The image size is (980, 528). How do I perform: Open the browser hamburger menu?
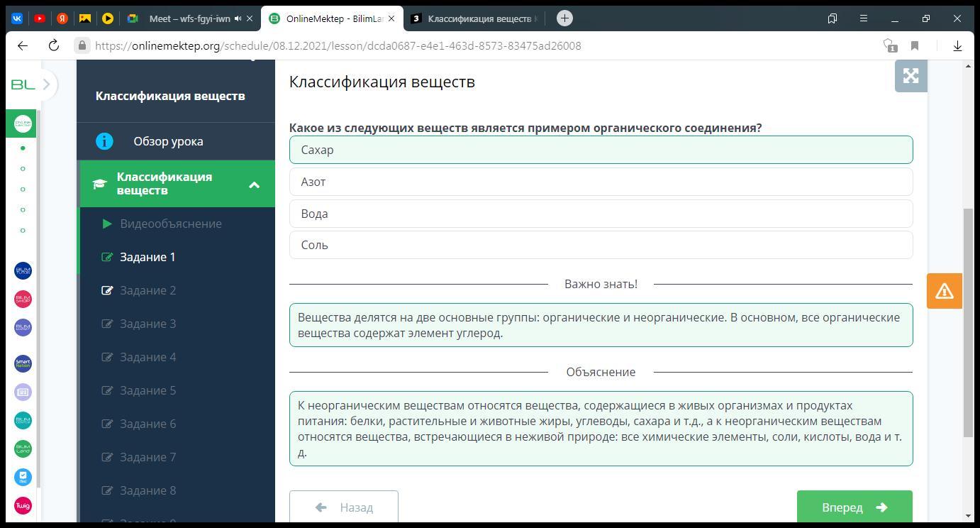coord(864,18)
